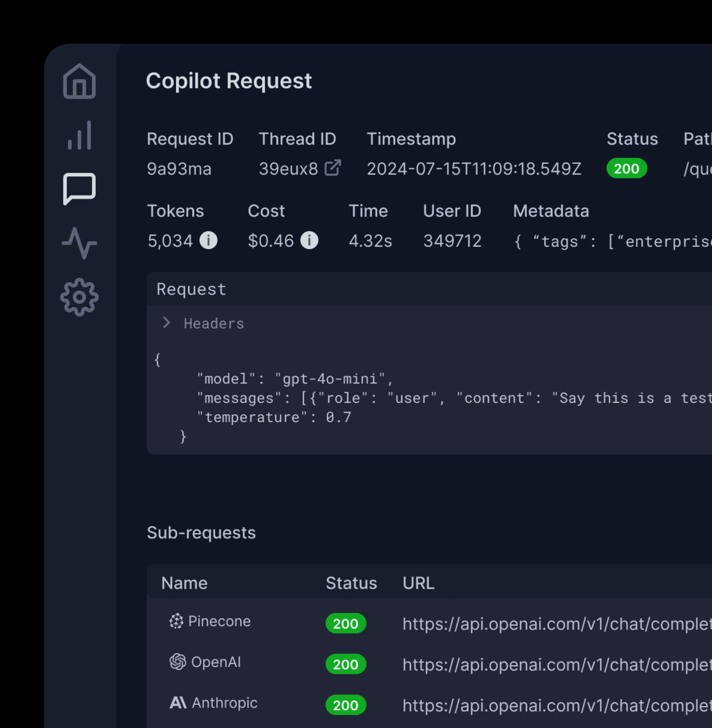
Task: Select the Copilot Request title
Action: [230, 80]
